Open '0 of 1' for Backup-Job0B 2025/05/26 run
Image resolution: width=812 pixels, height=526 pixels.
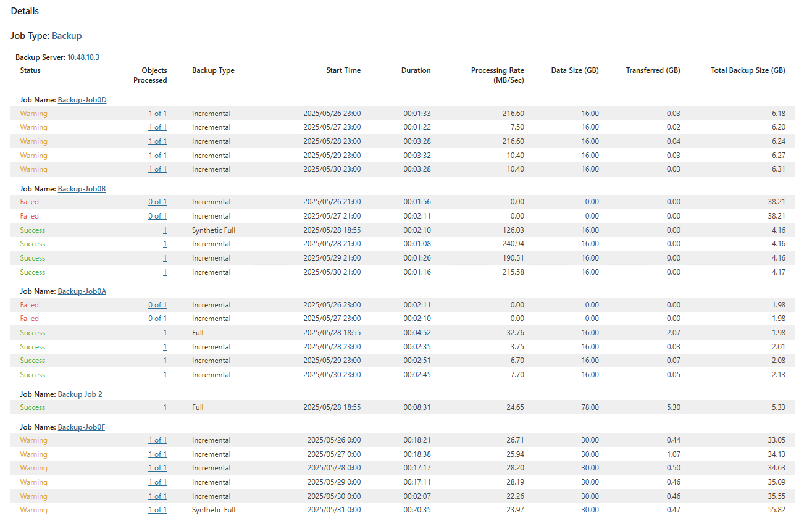tap(157, 202)
